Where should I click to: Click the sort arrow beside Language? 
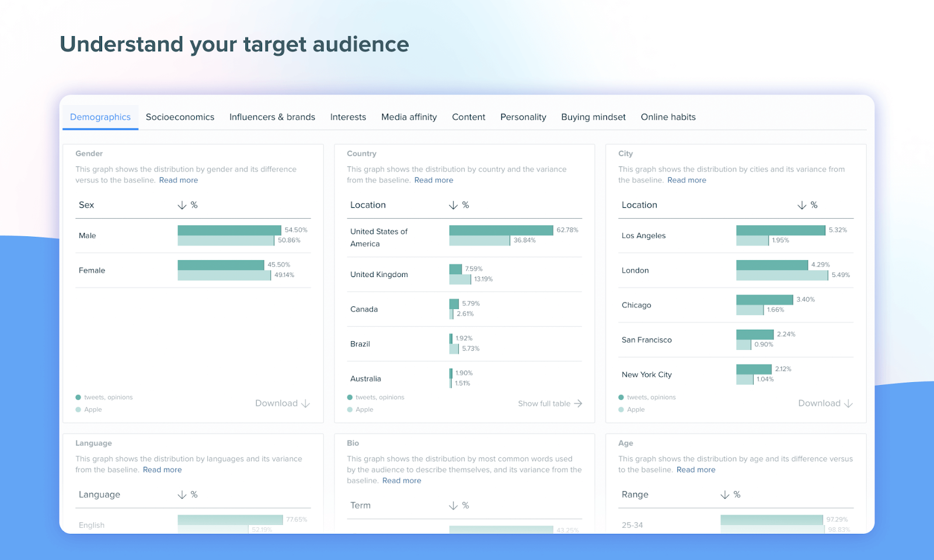182,494
